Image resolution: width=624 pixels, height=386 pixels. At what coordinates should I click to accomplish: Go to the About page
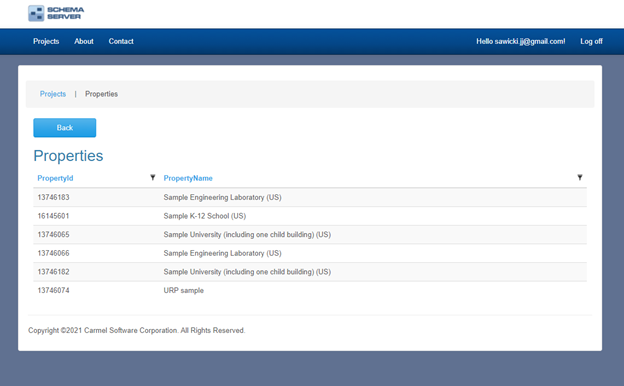click(x=84, y=41)
